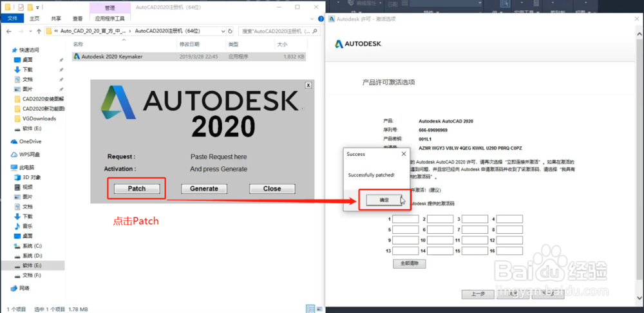Open 视频 under 此电脑

(x=28, y=187)
